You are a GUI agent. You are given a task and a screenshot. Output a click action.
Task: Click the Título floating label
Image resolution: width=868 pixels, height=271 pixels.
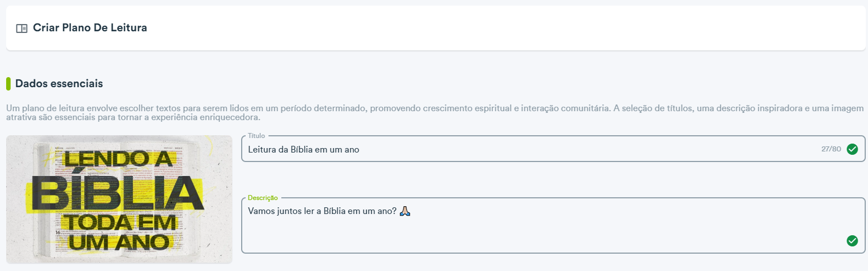click(x=256, y=136)
